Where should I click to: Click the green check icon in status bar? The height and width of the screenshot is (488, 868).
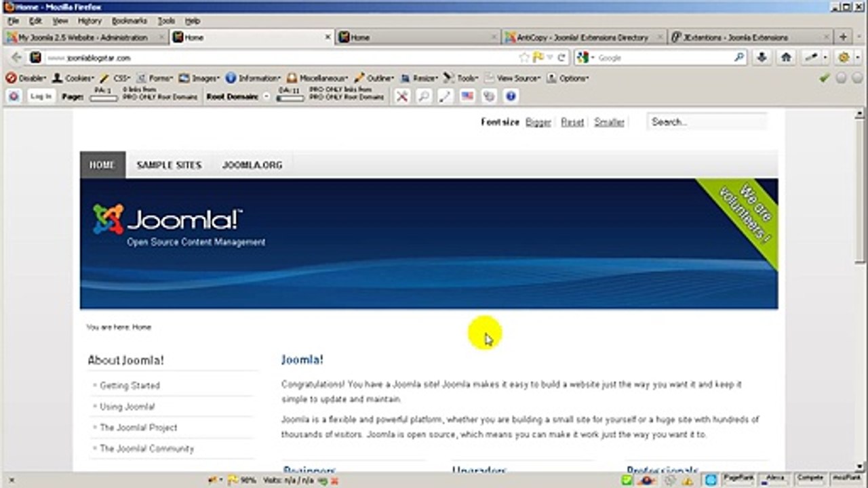click(627, 480)
